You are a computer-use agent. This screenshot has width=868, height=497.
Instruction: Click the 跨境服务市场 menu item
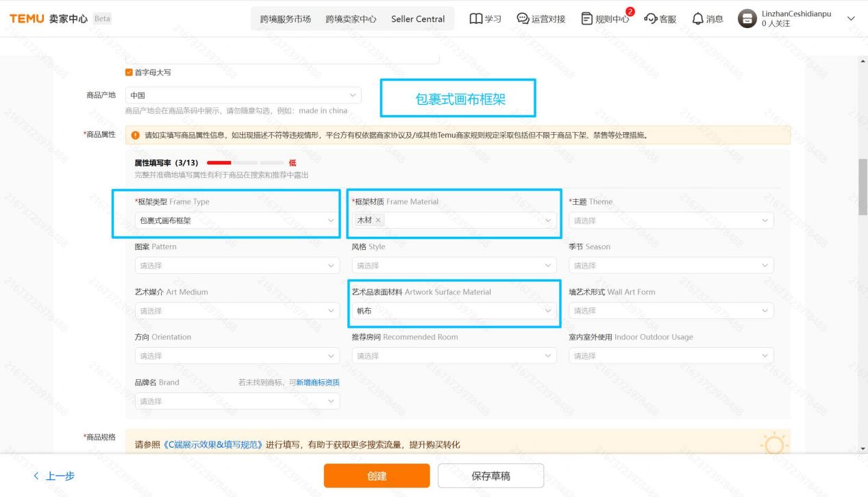[x=284, y=18]
